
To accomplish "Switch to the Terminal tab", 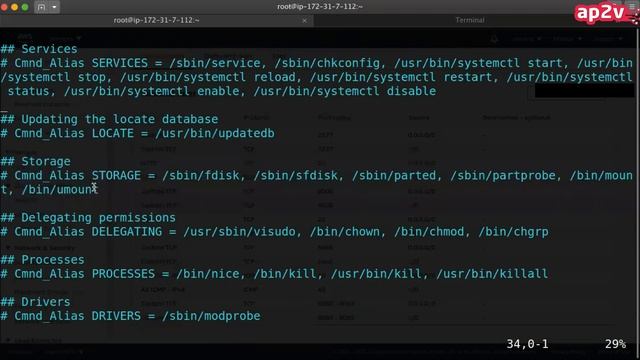I will click(470, 20).
